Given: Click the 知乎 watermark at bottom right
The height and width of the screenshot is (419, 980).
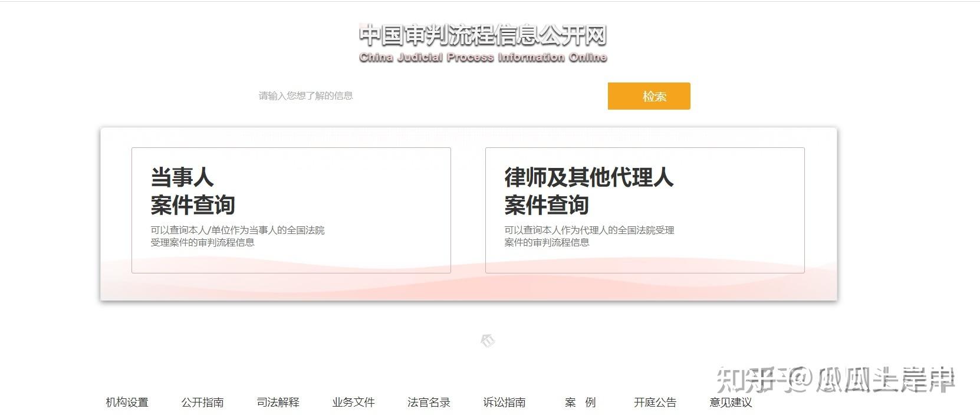Looking at the screenshot, I should (x=835, y=380).
